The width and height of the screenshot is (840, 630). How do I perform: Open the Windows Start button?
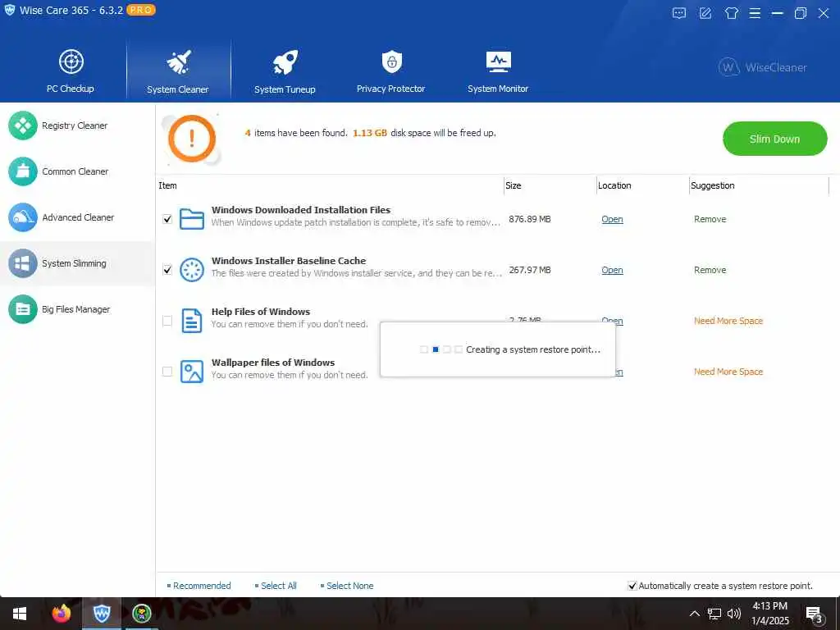[20, 614]
